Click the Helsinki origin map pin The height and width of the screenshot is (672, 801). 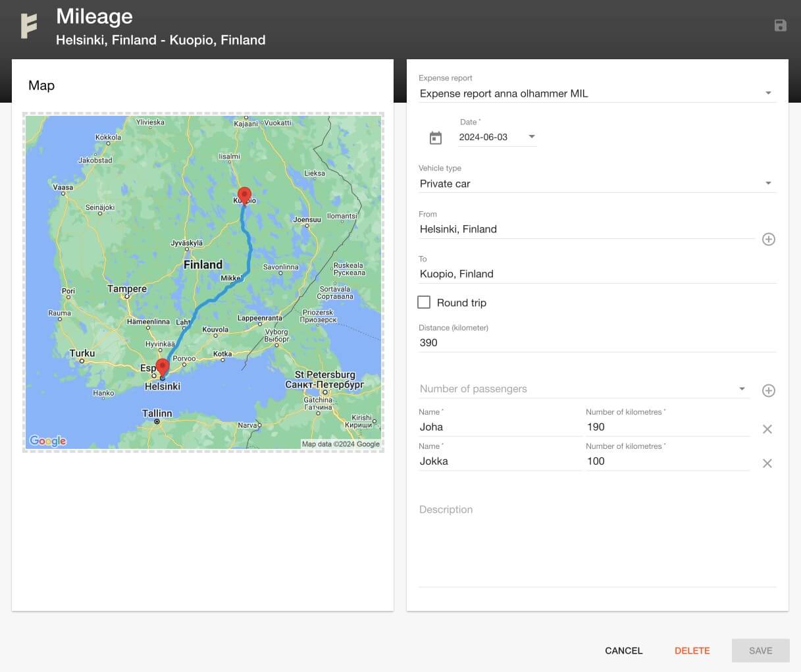pyautogui.click(x=163, y=367)
